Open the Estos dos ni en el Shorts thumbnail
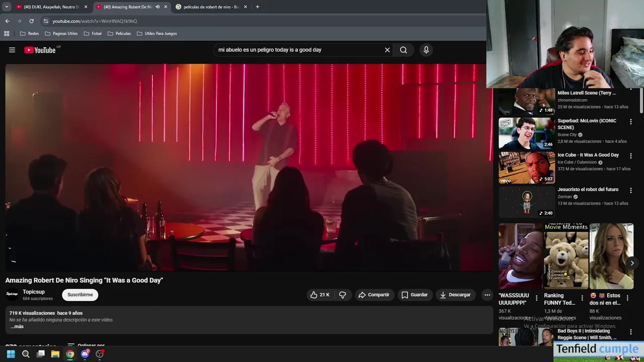Viewport: 644px width, 362px height. click(611, 256)
